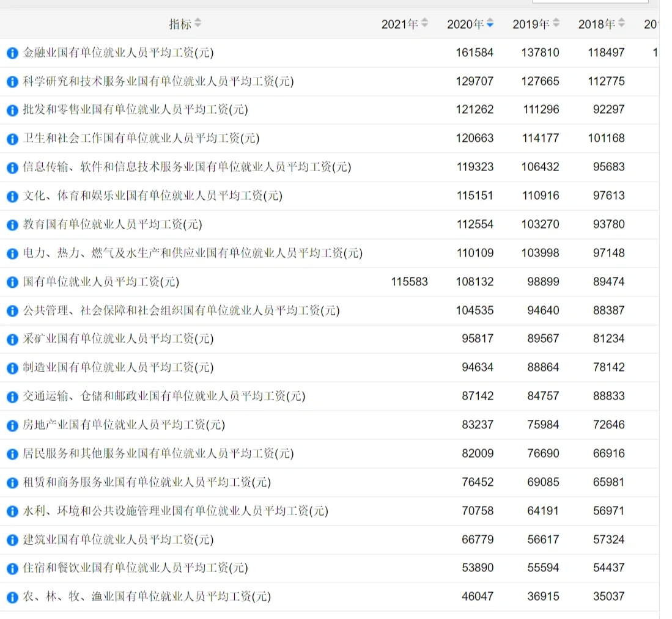Screen dimensions: 672x619
Task: Open info icon for 水利、环境和公共设施管理业 row
Action: (x=12, y=511)
